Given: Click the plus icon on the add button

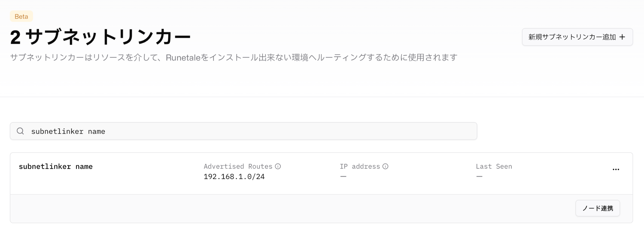Looking at the screenshot, I should click(622, 37).
